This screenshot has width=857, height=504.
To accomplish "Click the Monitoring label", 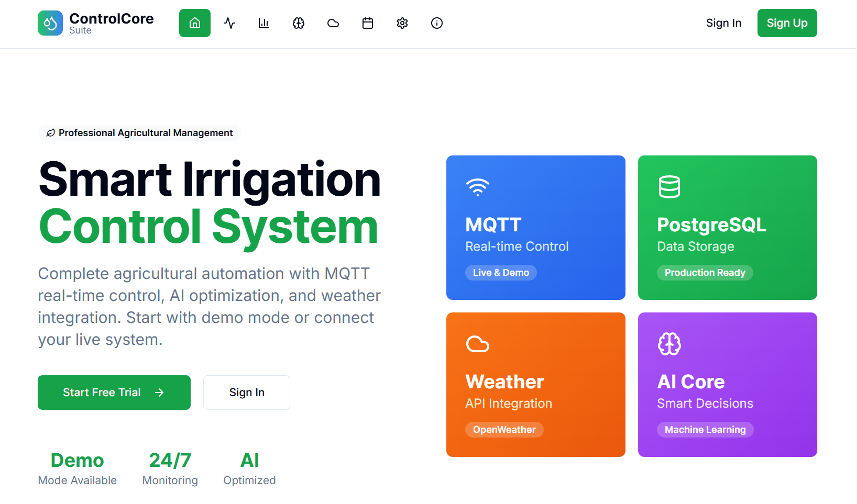I will click(170, 480).
